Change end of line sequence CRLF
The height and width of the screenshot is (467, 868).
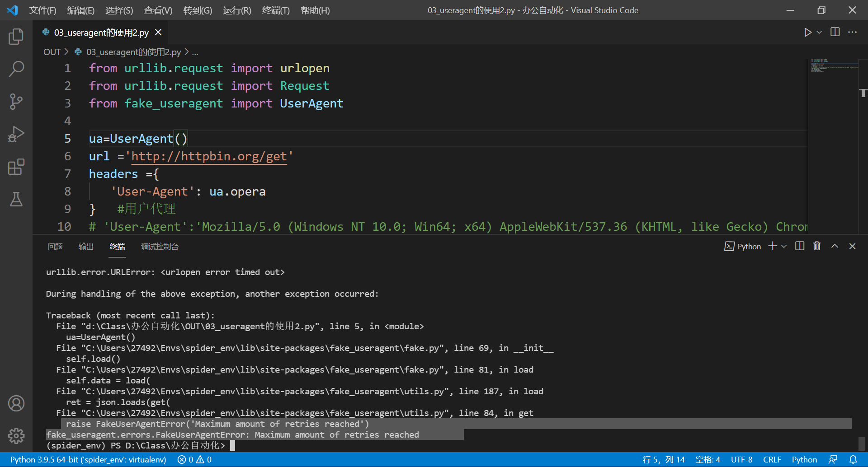[772, 460]
